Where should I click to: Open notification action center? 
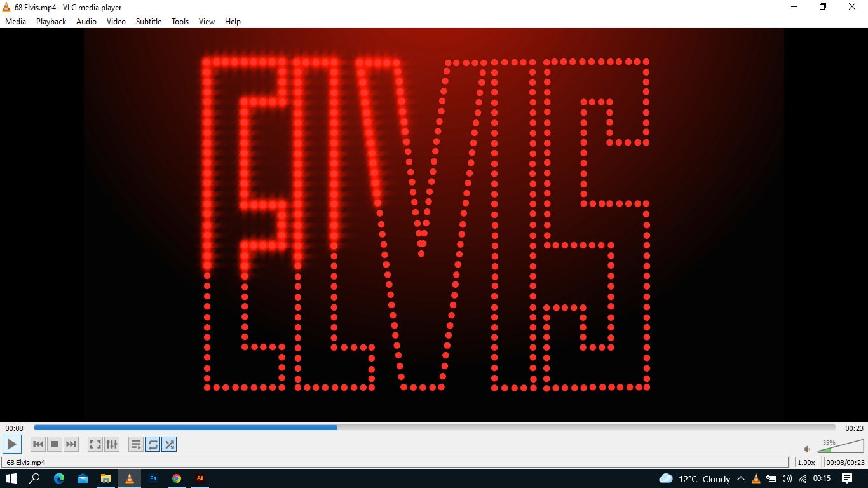click(x=847, y=478)
